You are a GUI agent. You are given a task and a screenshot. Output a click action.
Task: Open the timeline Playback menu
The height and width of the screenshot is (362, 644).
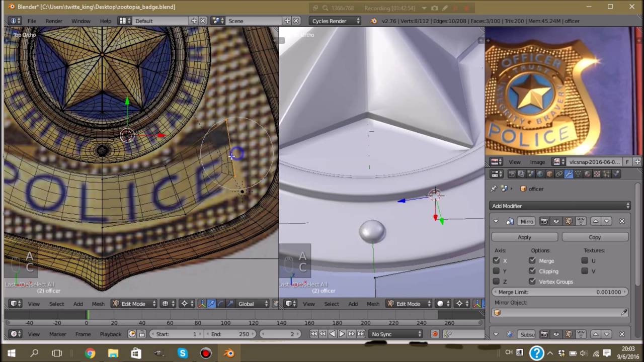[110, 334]
